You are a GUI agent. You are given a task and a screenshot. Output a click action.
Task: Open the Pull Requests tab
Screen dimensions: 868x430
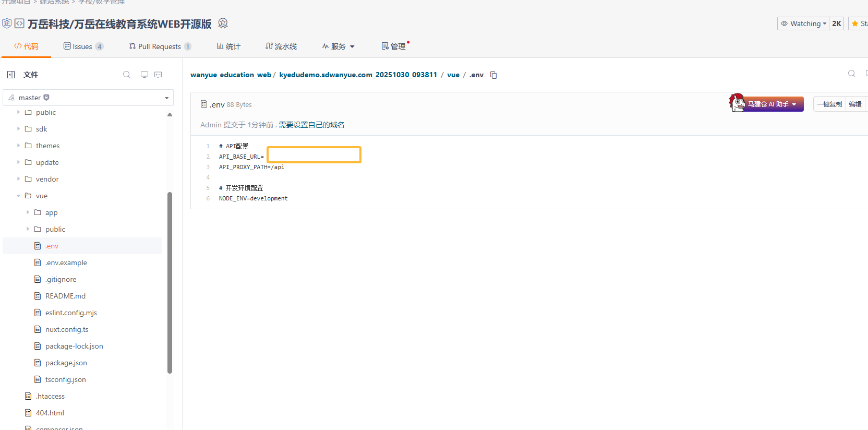(x=160, y=46)
